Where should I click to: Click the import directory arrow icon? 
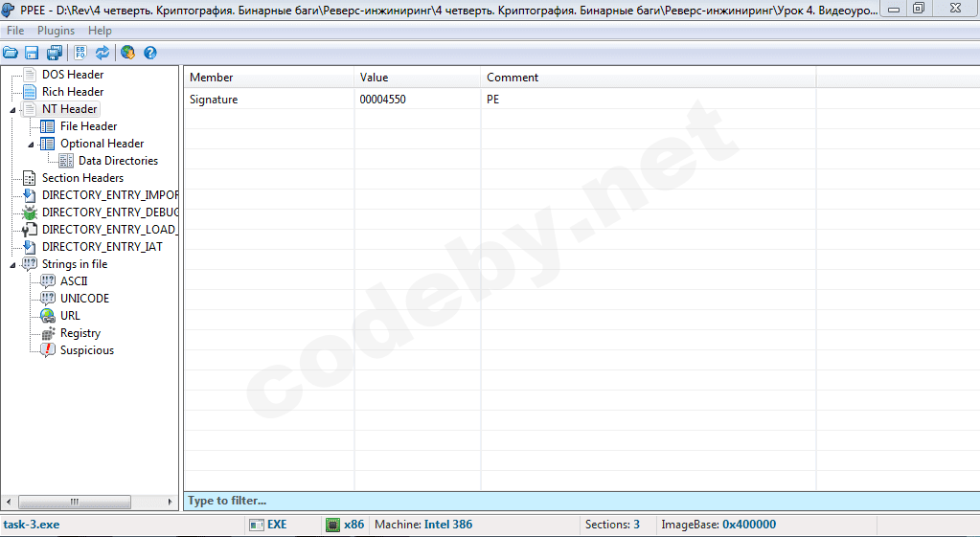30,195
